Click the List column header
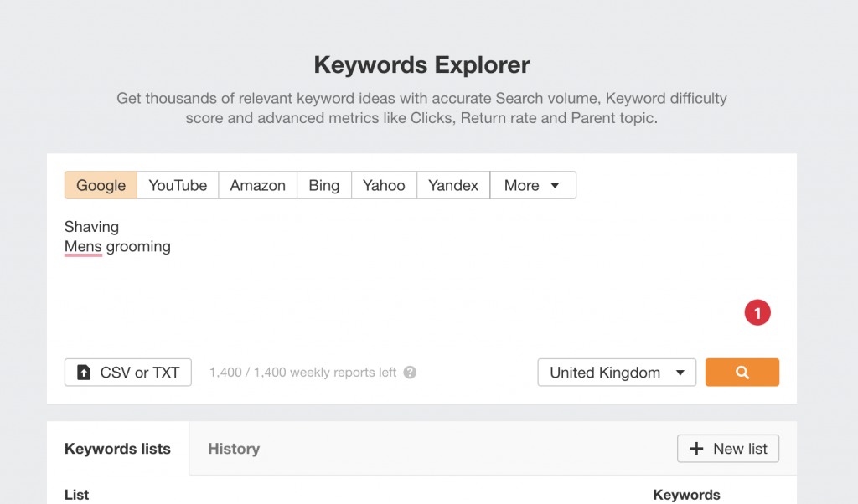858x504 pixels. 76,495
